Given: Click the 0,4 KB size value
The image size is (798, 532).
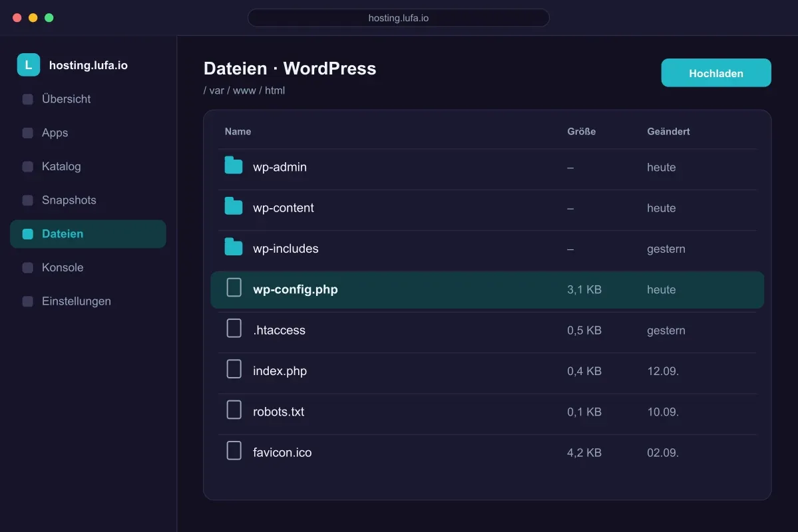Looking at the screenshot, I should [x=584, y=371].
